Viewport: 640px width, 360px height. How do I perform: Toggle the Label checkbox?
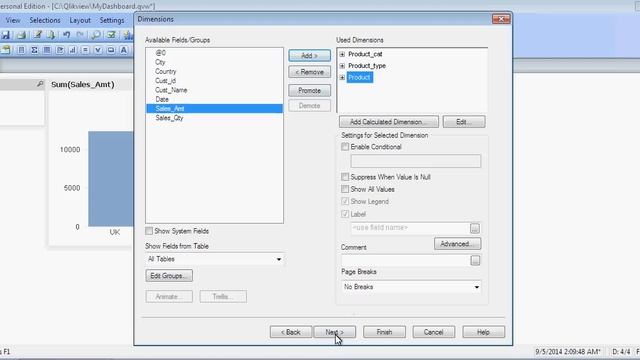345,214
